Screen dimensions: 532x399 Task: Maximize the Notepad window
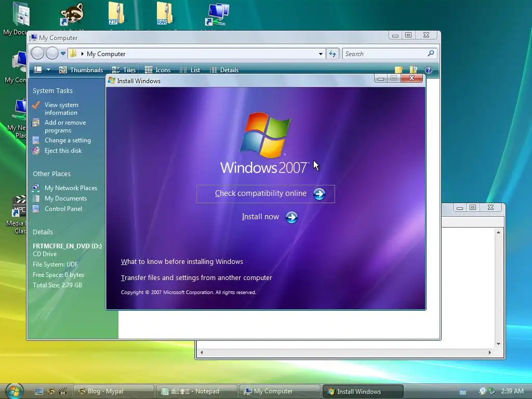coord(473,207)
